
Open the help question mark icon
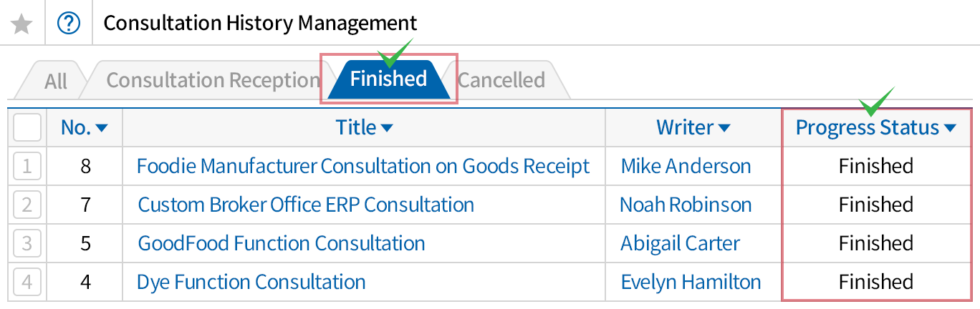click(69, 24)
